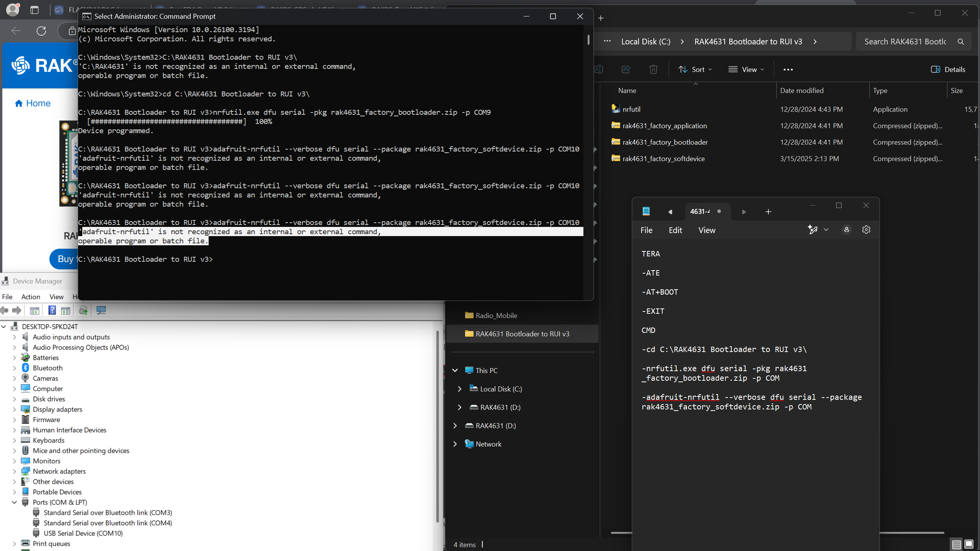Viewport: 980px width, 551px height.
Task: Click Notepad account profile icon
Action: pos(846,230)
